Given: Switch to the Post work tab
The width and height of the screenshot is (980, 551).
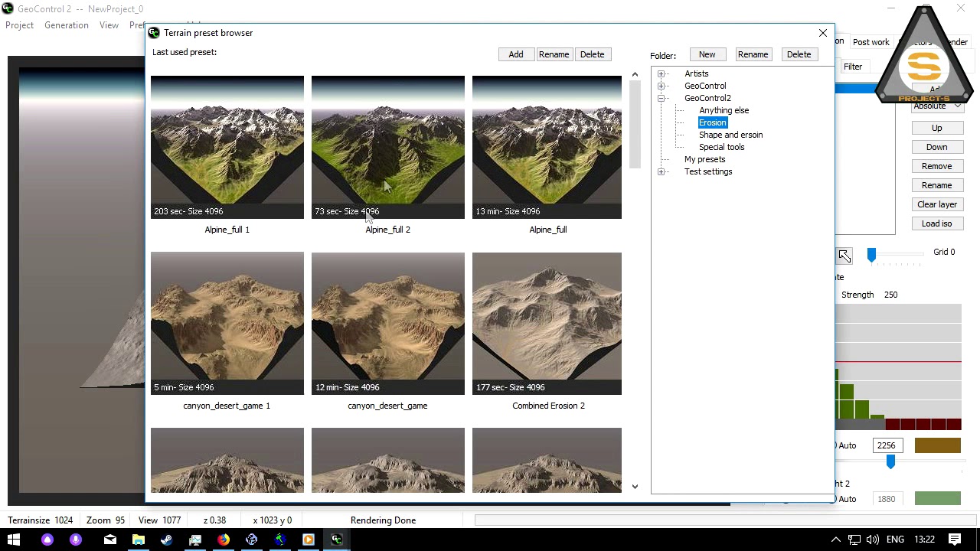Looking at the screenshot, I should click(871, 42).
